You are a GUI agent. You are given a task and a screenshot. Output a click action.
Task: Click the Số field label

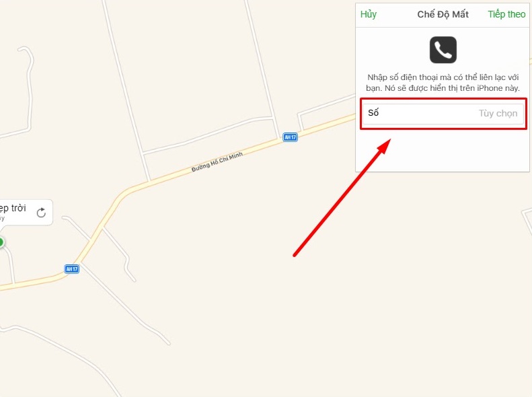pos(373,112)
